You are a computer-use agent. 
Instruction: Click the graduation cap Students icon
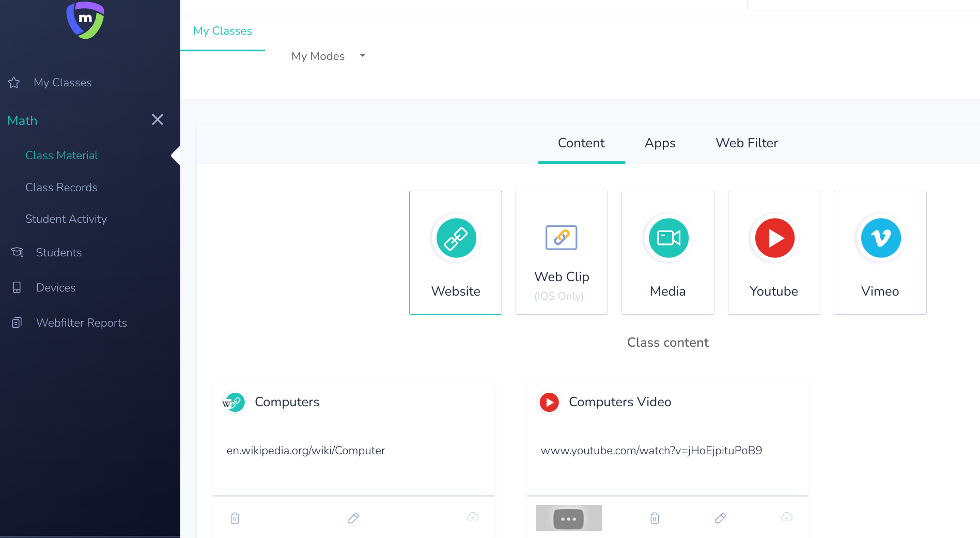[17, 252]
